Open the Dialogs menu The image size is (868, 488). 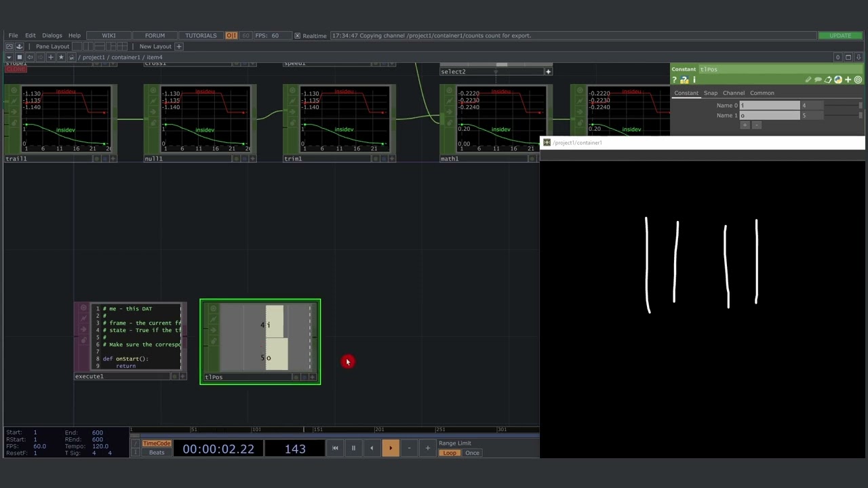click(x=52, y=35)
